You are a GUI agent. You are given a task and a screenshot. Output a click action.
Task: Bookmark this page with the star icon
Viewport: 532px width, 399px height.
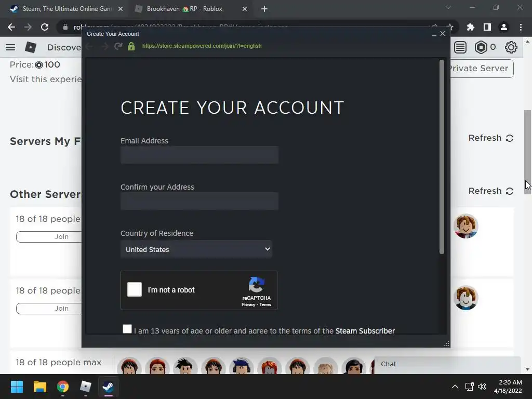450,27
